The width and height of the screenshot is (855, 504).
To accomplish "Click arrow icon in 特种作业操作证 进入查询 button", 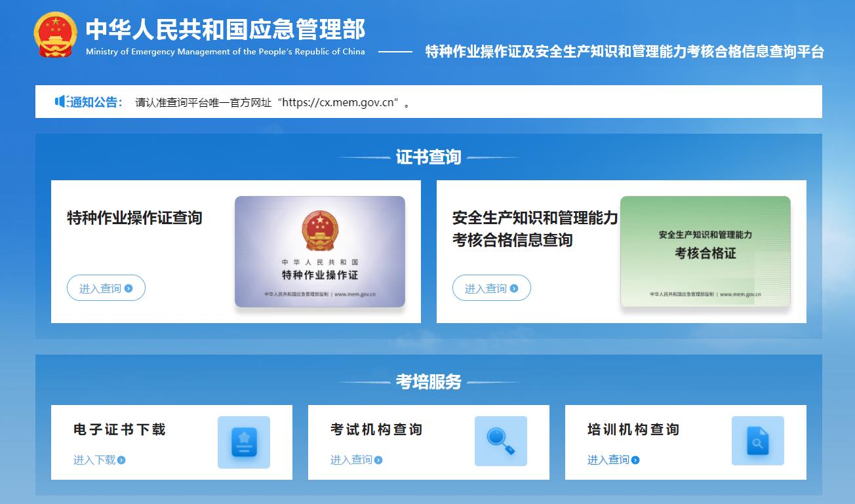I will (x=129, y=288).
